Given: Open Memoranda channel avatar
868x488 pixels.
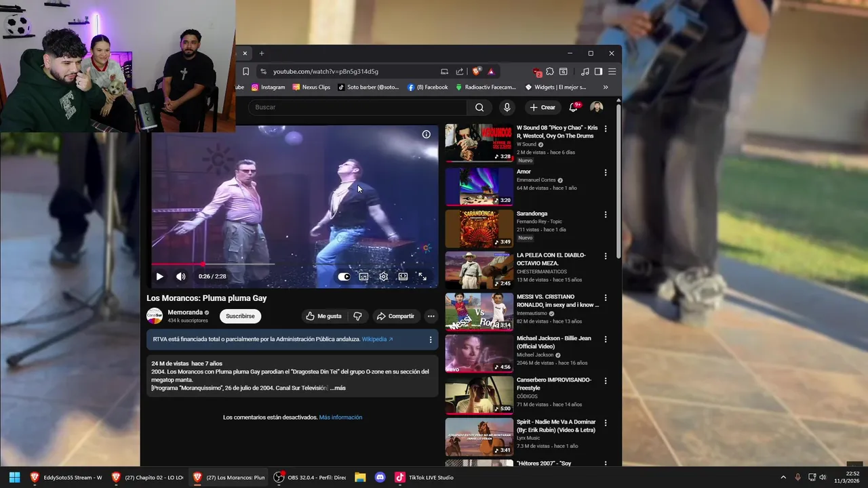Looking at the screenshot, I should (x=155, y=316).
